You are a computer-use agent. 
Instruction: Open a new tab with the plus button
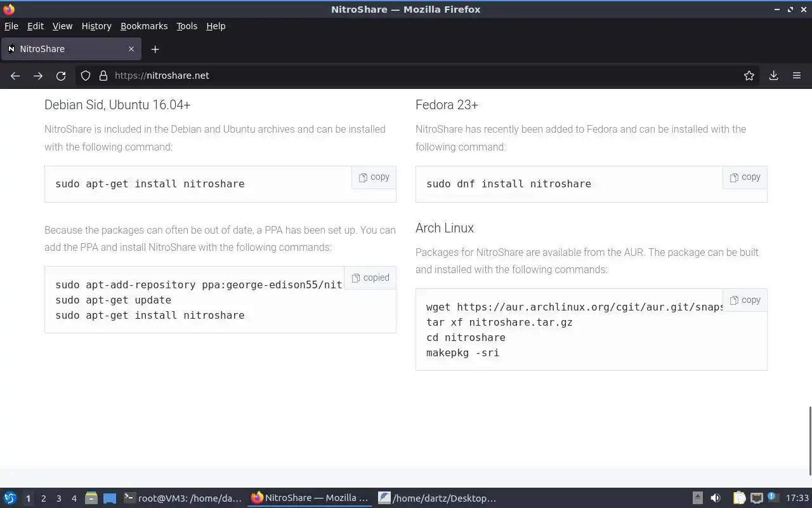point(155,49)
